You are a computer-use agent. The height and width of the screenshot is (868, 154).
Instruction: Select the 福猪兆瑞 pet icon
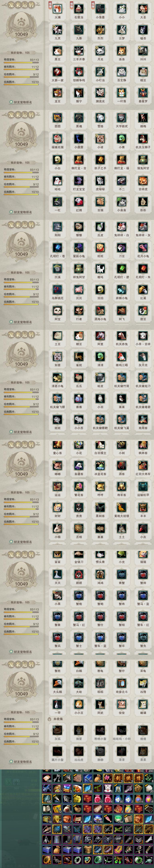point(57,139)
